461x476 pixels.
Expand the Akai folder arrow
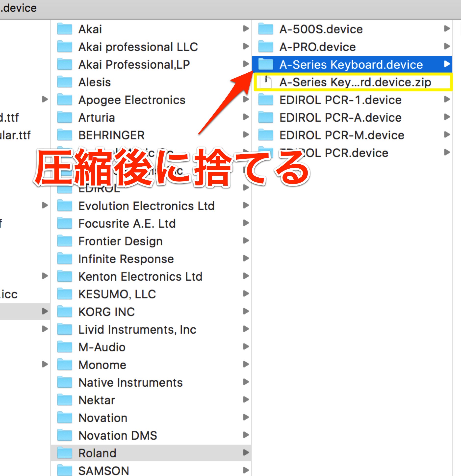(x=246, y=29)
